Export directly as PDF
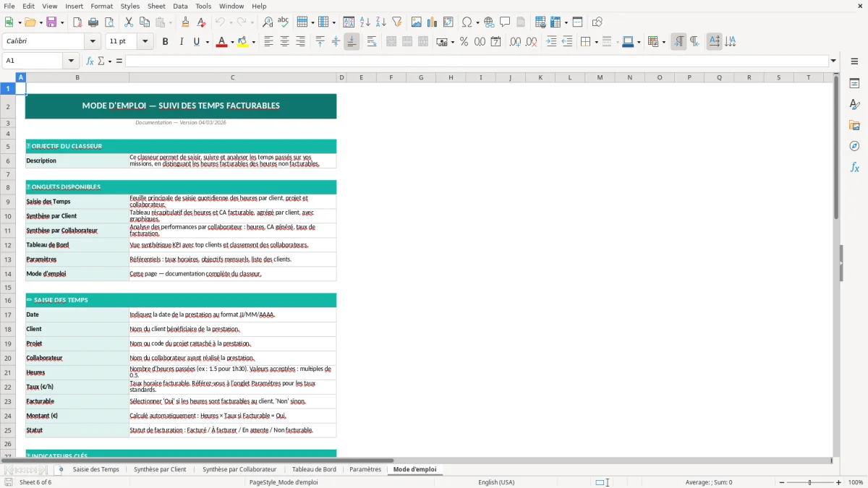This screenshot has height=488, width=868. [77, 22]
